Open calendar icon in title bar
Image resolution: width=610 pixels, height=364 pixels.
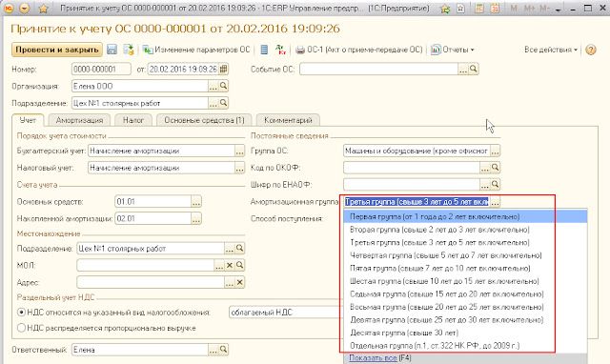[x=495, y=9]
